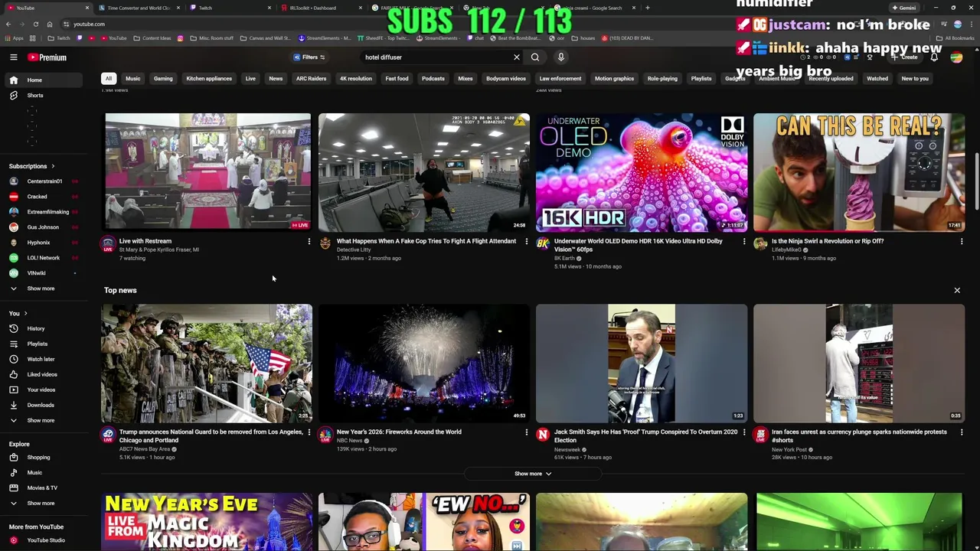This screenshot has width=980, height=551.
Task: Select the Gaming filter chip
Action: pos(163,78)
